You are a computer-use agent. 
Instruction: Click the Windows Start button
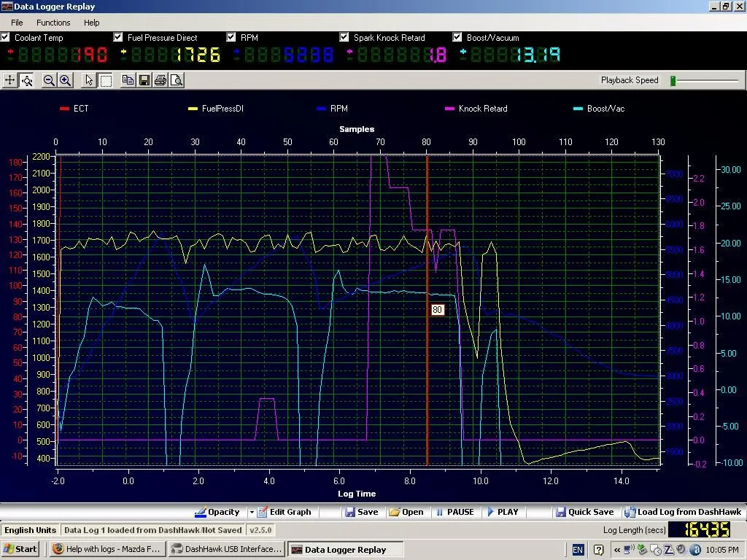click(x=20, y=549)
